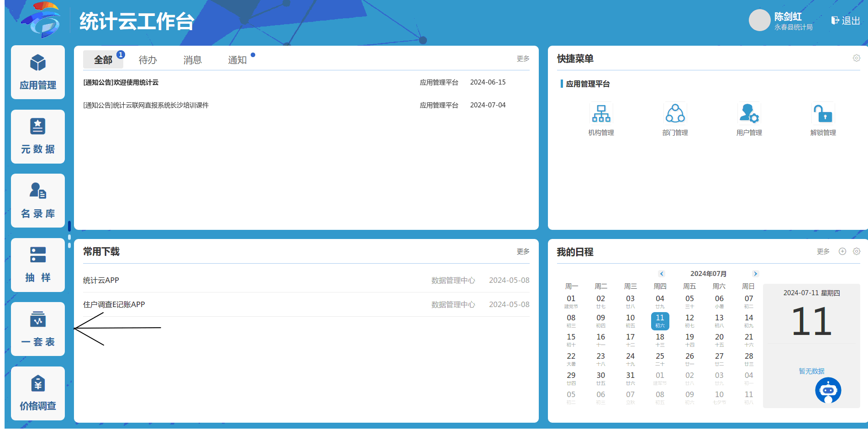Download 住户调查E记账APP

tap(114, 304)
